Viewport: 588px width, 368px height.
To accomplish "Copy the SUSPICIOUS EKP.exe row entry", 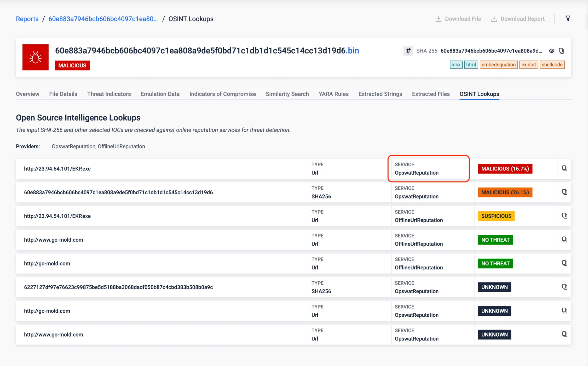I will tap(564, 216).
